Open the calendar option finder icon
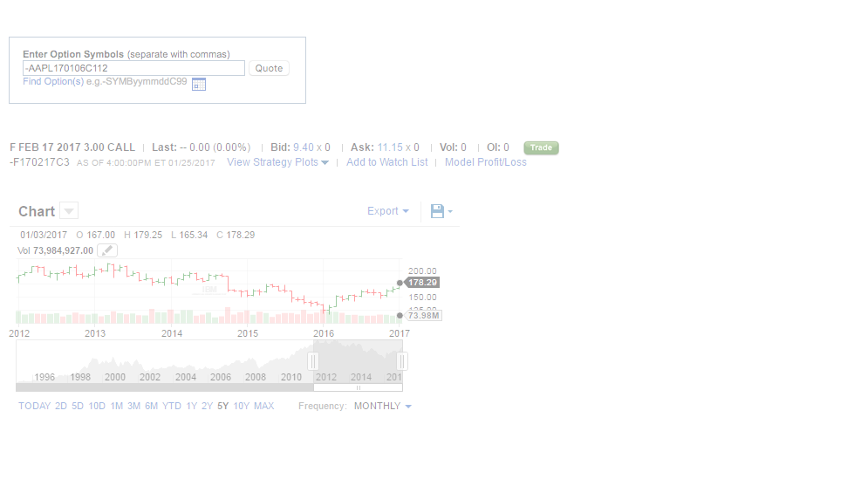Screen dimensions: 868x486 coord(198,84)
